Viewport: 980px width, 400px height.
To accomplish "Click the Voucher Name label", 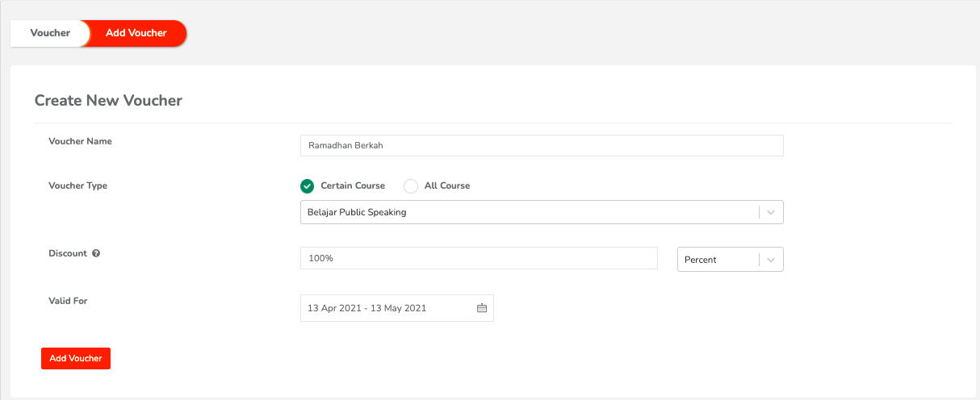I will point(80,141).
